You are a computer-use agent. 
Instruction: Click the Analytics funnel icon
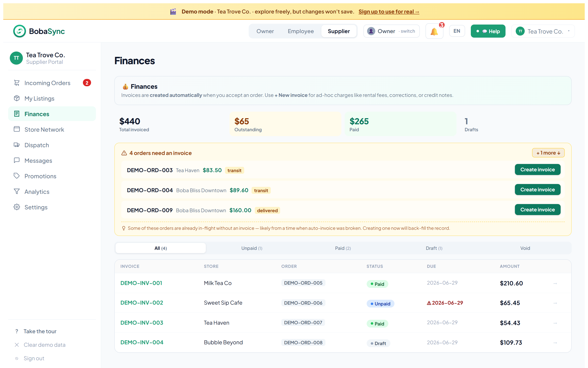[x=17, y=192]
